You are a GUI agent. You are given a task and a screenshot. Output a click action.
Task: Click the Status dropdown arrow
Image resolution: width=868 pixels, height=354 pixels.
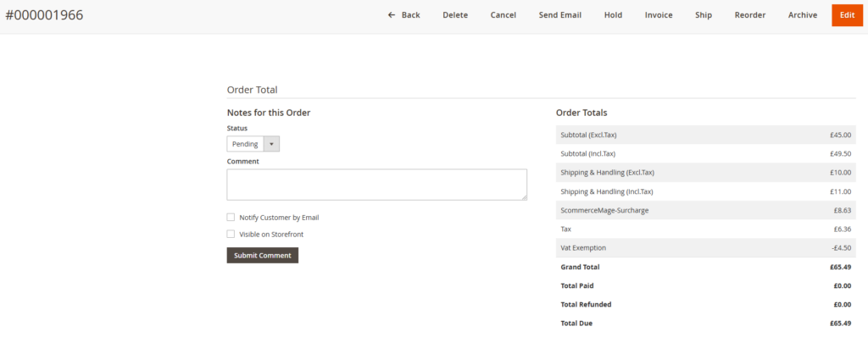coord(271,144)
